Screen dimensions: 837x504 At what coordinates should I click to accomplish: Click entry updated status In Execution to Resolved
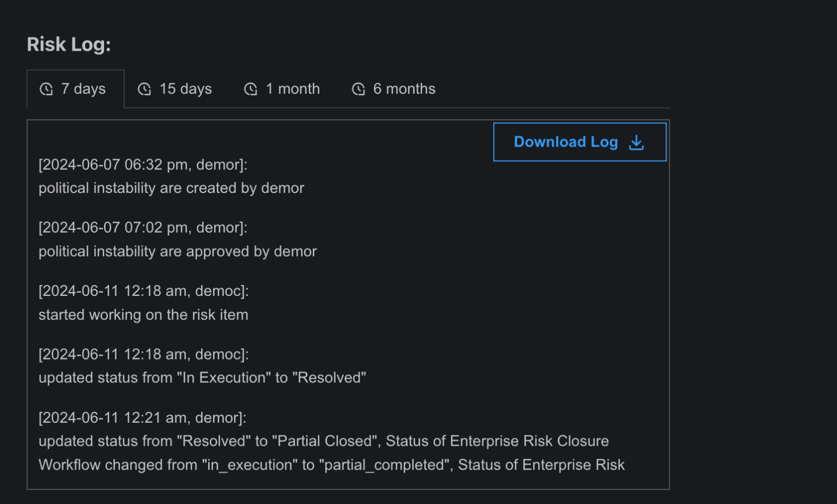click(x=202, y=378)
